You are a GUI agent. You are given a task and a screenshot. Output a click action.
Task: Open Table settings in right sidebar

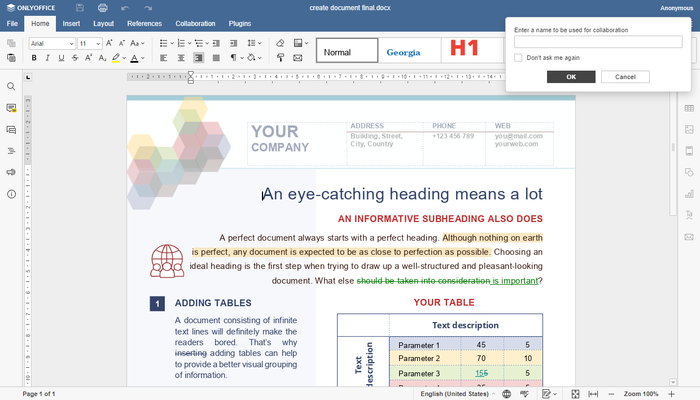pos(689,108)
